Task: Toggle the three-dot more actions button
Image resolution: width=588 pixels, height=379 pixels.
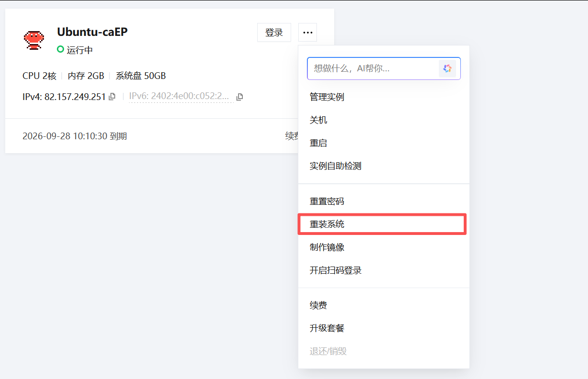Action: [x=308, y=33]
